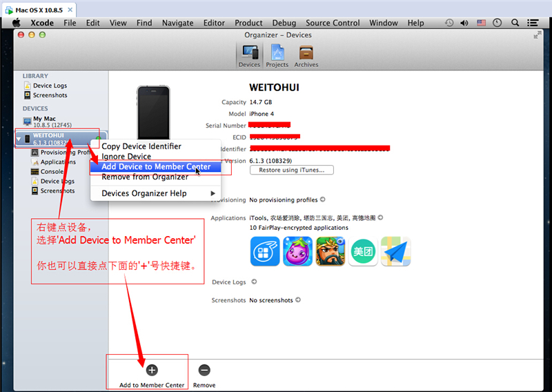The height and width of the screenshot is (392, 552).
Task: Choose Add Device to Member Center
Action: point(155,166)
